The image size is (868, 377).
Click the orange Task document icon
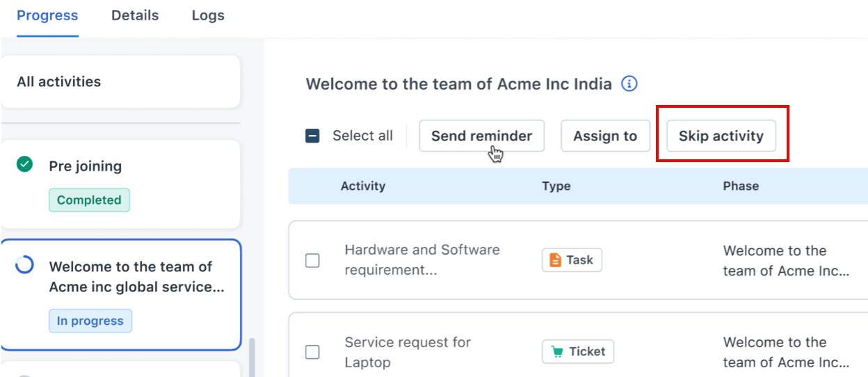(x=555, y=260)
